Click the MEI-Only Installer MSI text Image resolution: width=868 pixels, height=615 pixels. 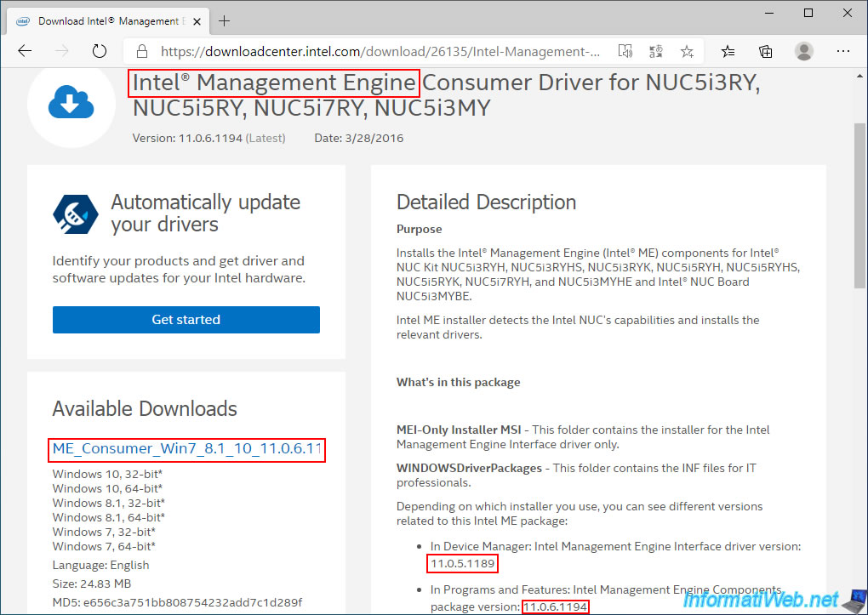pos(459,430)
